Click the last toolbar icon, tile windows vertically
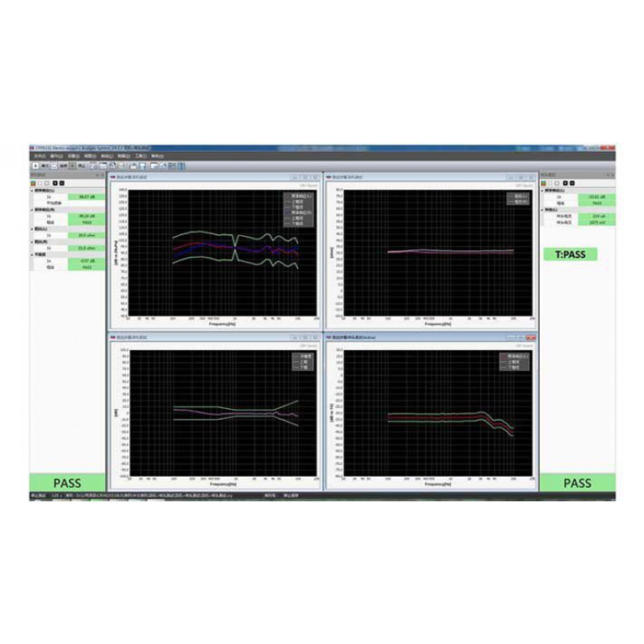The image size is (644, 644). point(181,166)
